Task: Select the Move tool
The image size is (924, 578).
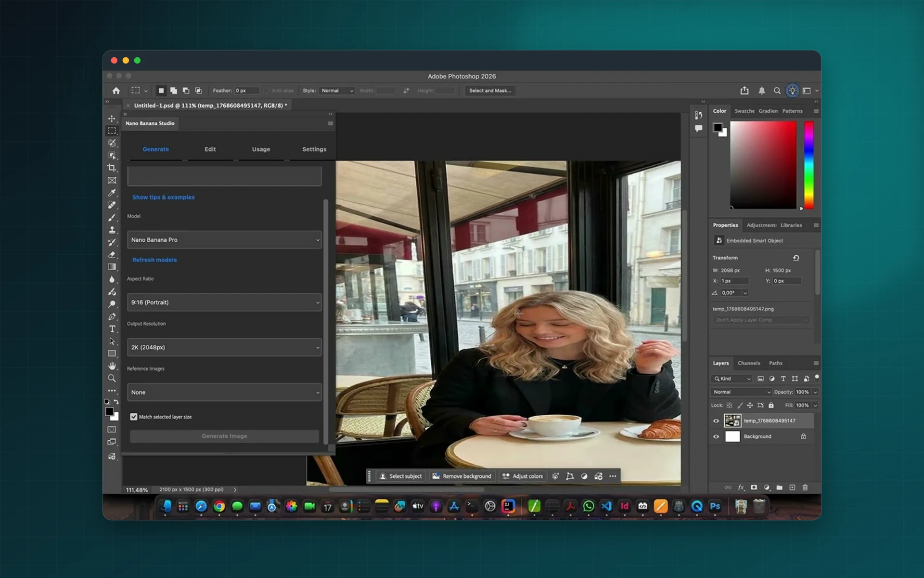Action: tap(112, 118)
